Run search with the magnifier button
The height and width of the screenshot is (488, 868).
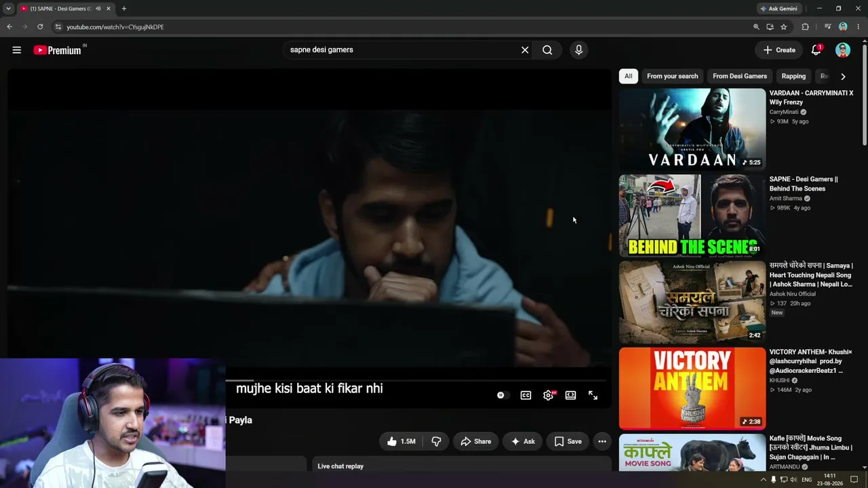(547, 50)
